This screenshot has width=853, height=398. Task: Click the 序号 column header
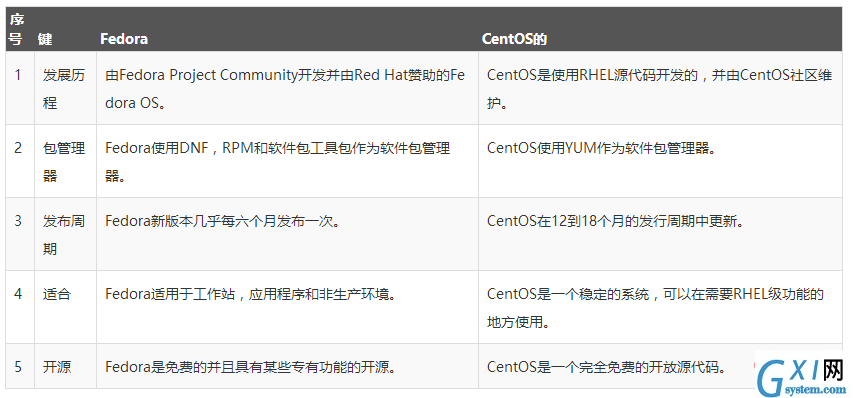(16, 29)
